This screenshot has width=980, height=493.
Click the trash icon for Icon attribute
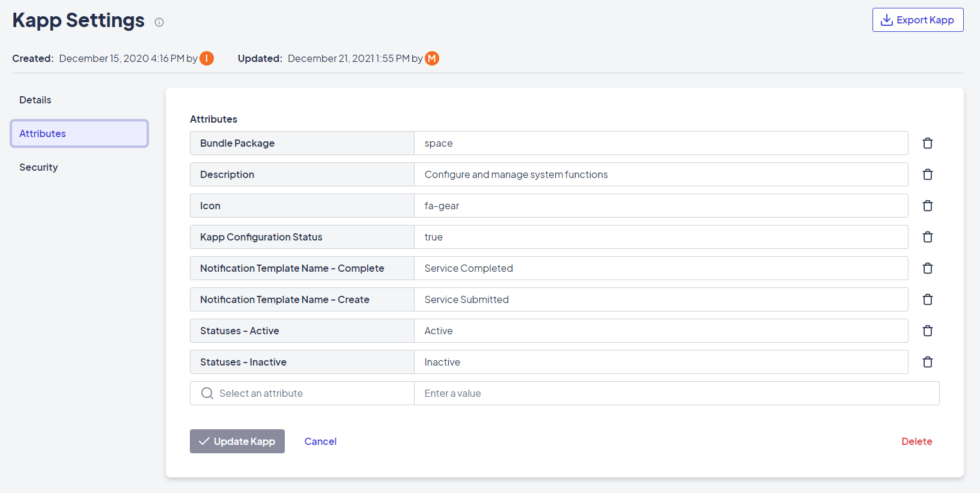(928, 206)
